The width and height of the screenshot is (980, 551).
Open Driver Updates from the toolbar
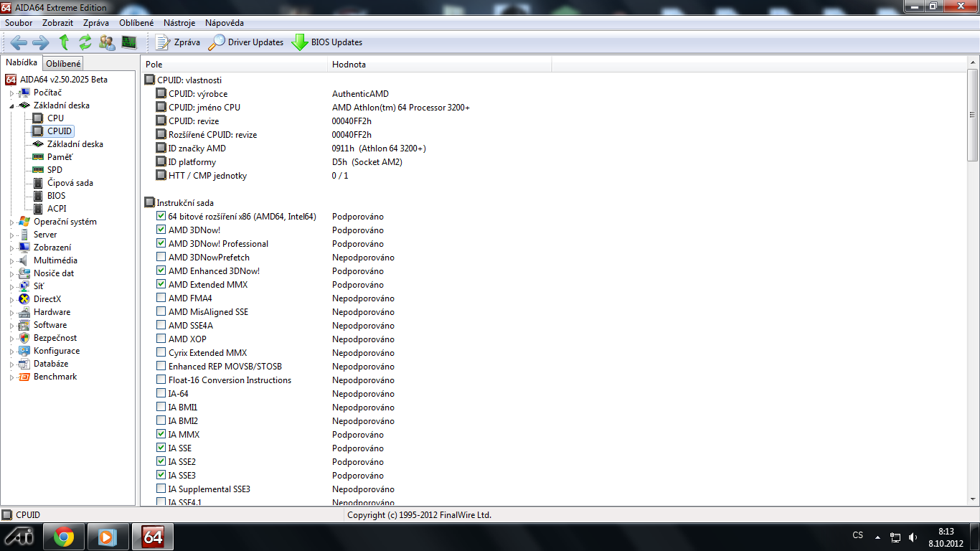[x=246, y=42]
